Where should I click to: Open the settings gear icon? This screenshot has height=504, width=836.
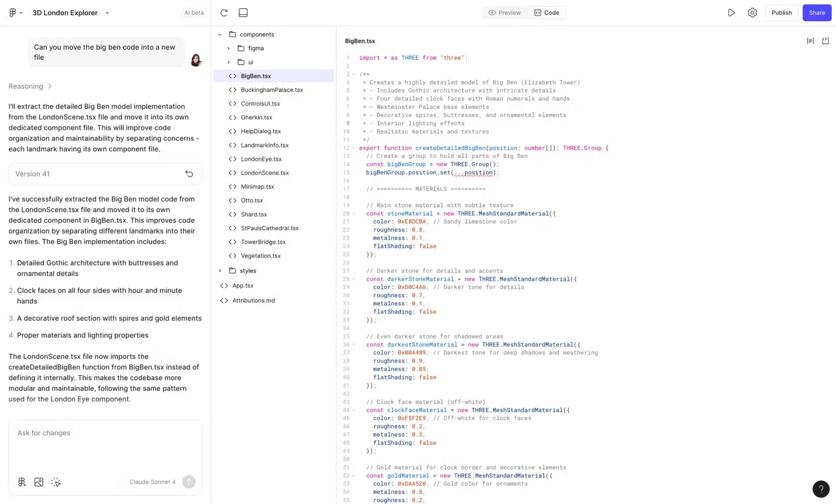pos(752,12)
